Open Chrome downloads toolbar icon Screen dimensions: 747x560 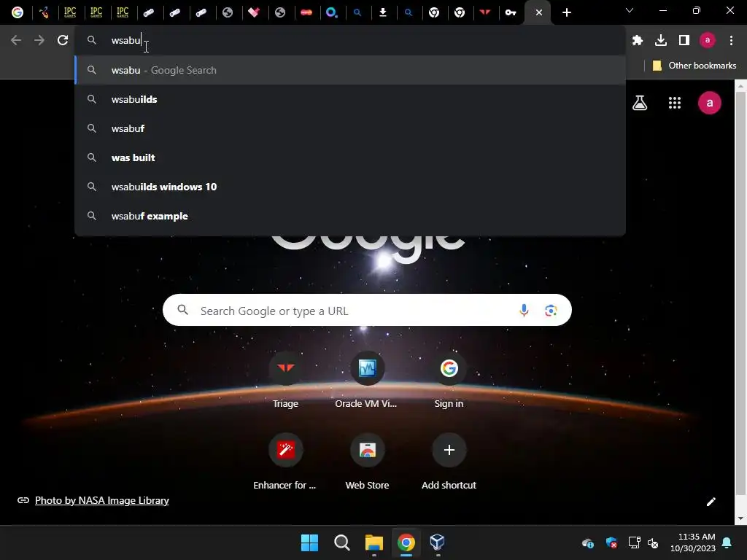coord(661,41)
